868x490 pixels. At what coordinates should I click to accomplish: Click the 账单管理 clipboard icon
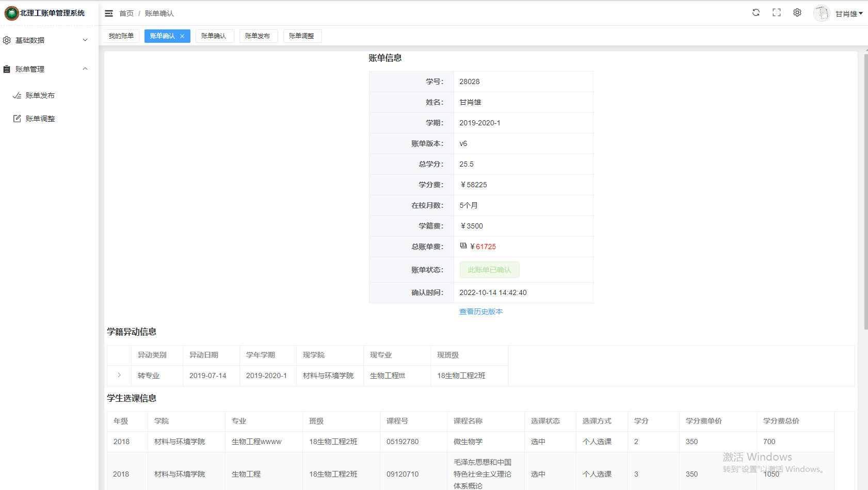point(7,69)
